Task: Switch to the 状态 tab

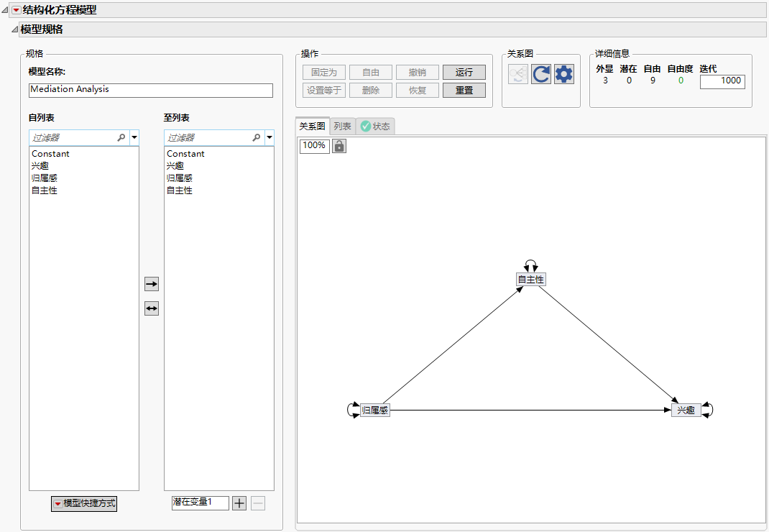Action: point(375,127)
